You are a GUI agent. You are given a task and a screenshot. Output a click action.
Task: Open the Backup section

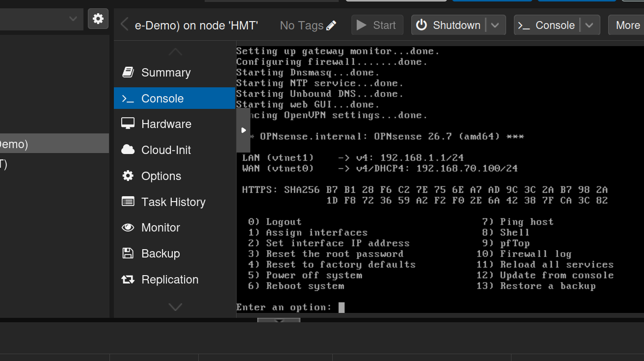[x=175, y=254]
